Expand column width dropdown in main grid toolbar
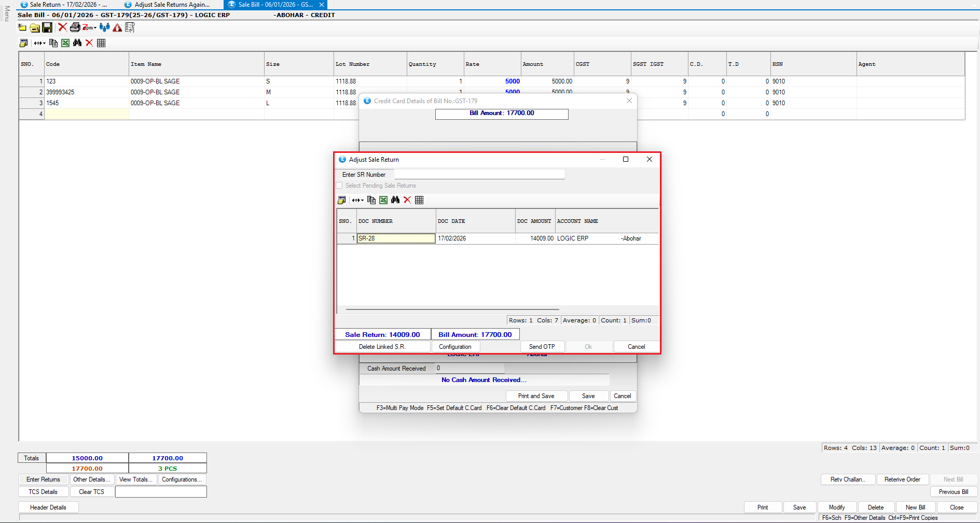The width and height of the screenshot is (980, 523). tap(40, 43)
